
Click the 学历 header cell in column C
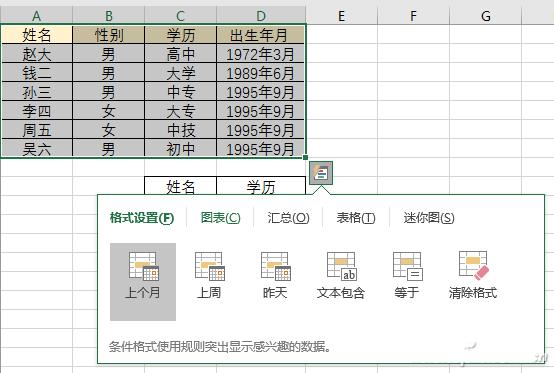point(181,35)
